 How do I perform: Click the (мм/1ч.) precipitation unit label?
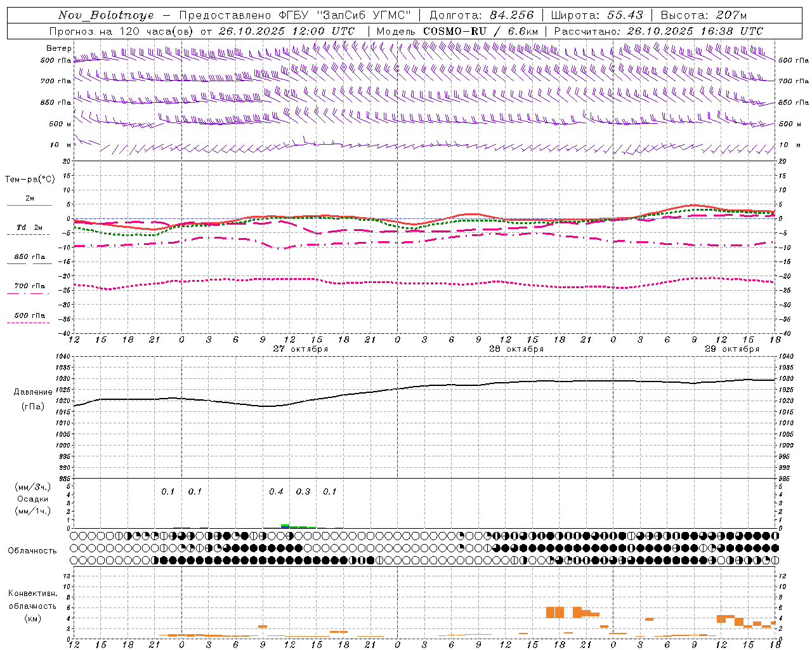(33, 511)
